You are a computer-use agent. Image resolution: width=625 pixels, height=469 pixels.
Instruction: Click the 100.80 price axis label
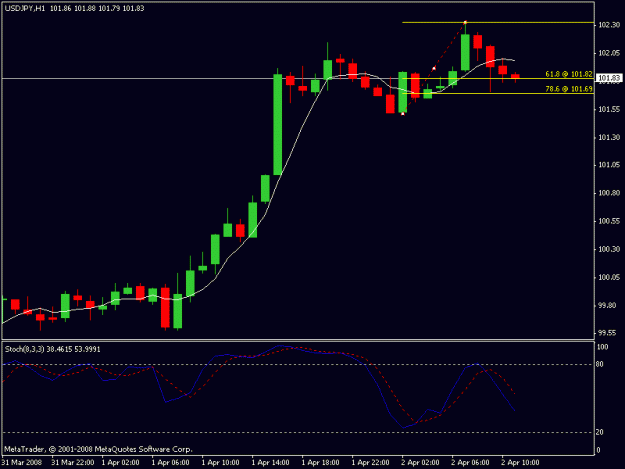click(x=609, y=193)
